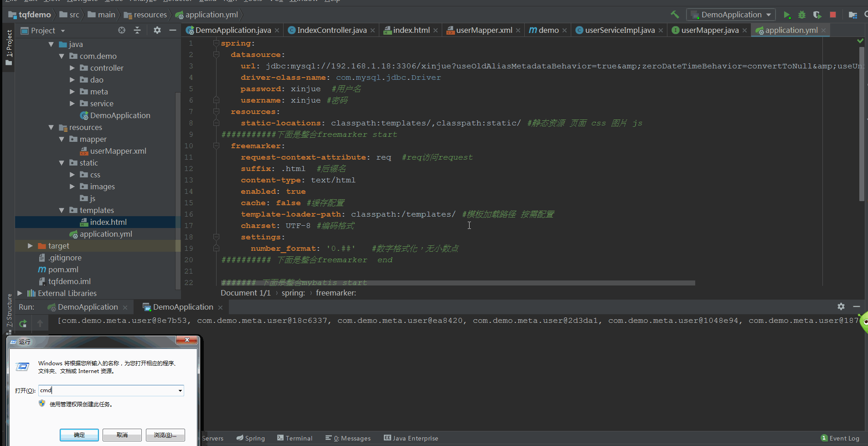The image size is (868, 446).
Task: Close the userMapper.xml tab
Action: coord(518,31)
